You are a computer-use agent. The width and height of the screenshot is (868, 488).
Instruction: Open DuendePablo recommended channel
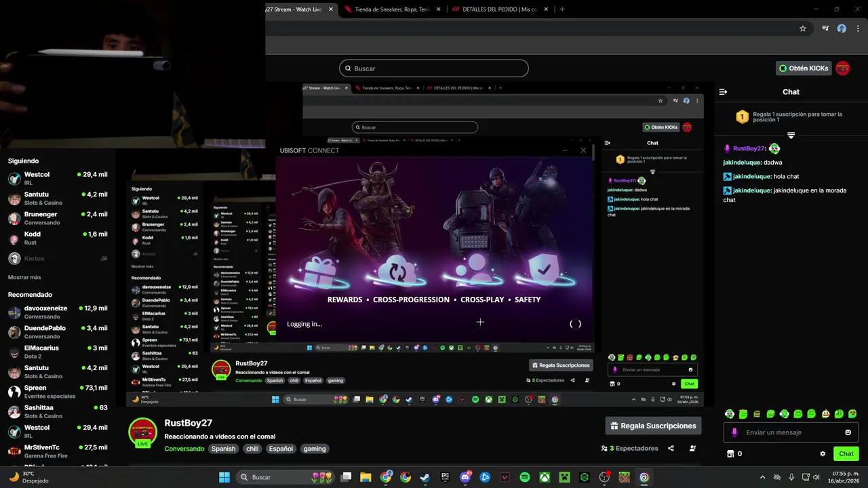(x=58, y=332)
